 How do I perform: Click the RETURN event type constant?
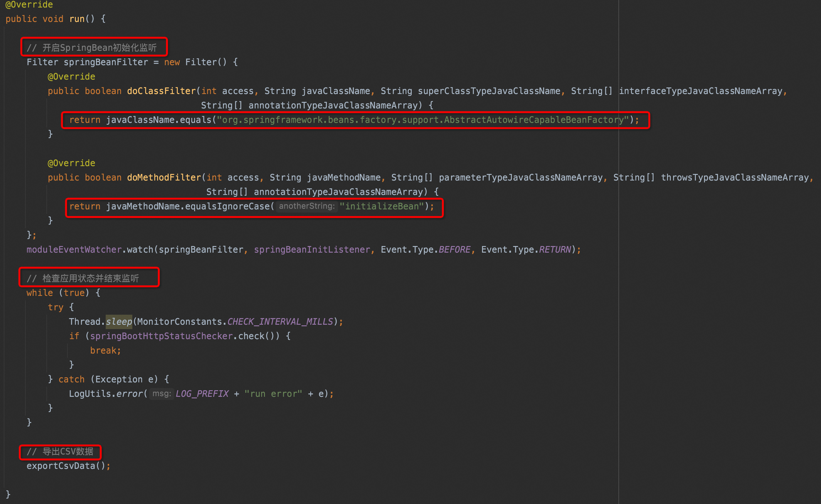555,250
